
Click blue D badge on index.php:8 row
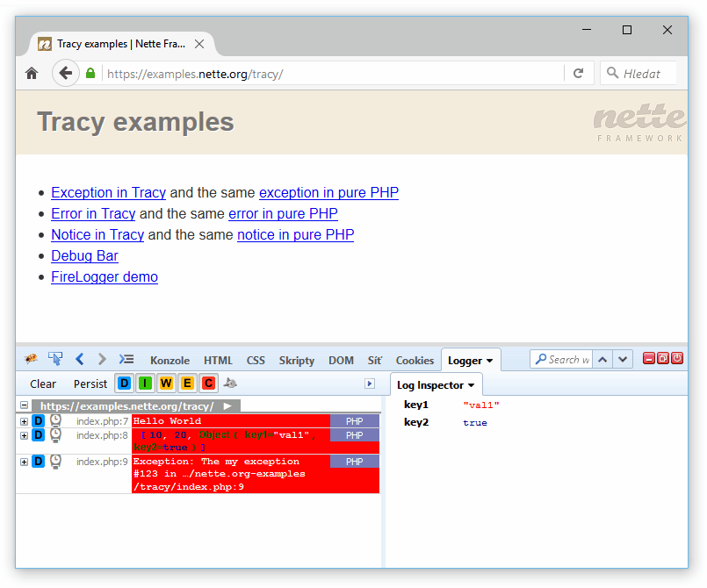[39, 434]
